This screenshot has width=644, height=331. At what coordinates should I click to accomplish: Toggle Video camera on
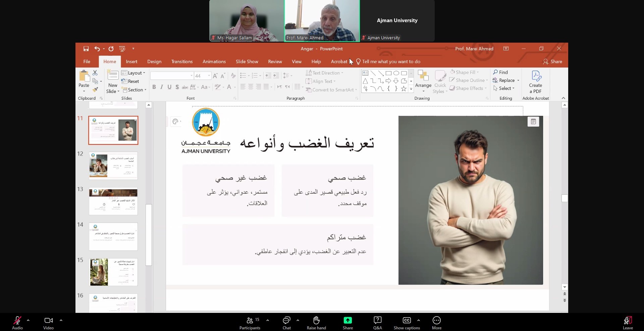coord(48,323)
